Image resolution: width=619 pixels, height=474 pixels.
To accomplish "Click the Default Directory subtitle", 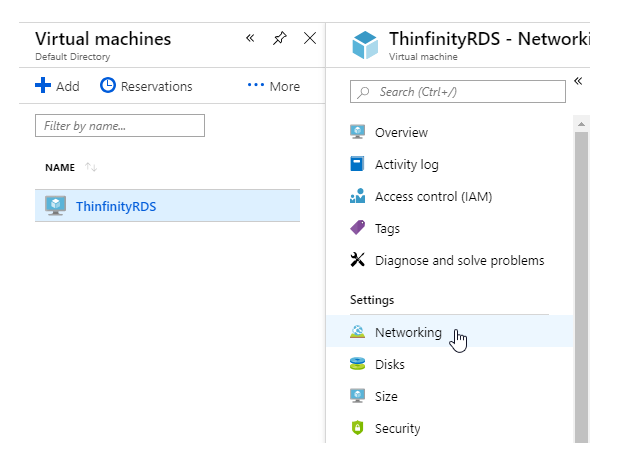I will coord(73,57).
